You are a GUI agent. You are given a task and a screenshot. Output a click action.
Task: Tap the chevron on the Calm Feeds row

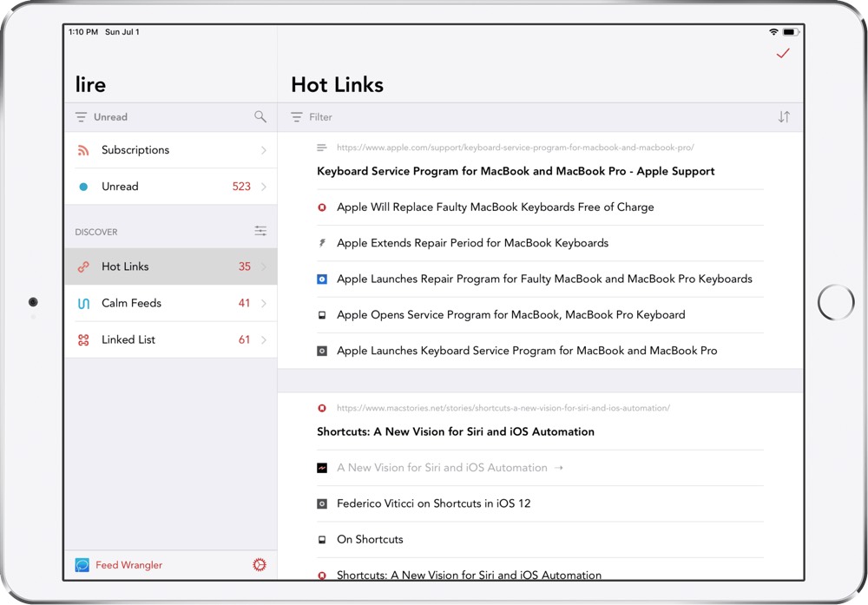point(264,303)
